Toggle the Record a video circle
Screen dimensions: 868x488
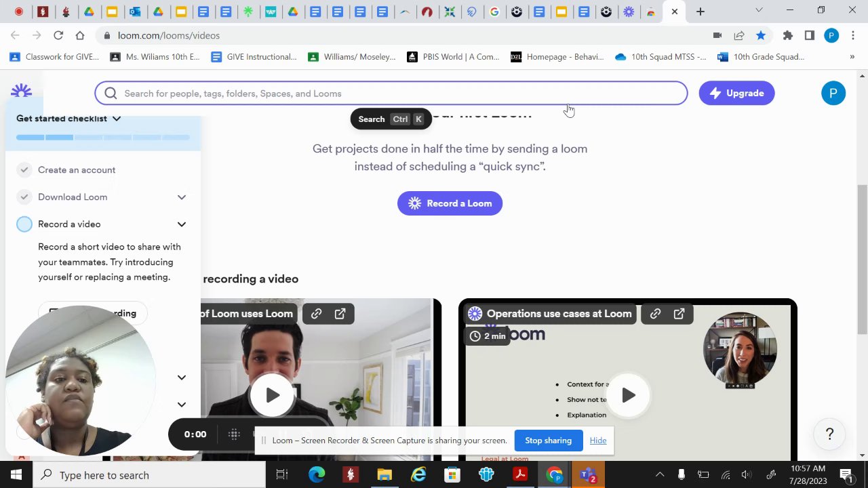click(x=24, y=224)
